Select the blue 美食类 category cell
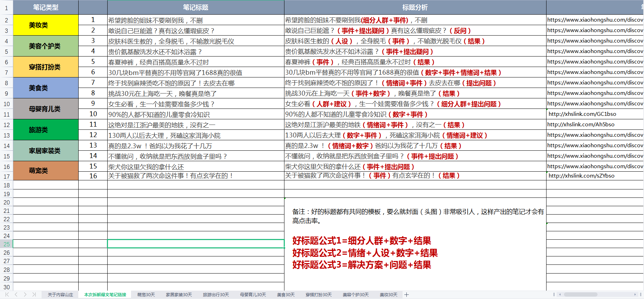Viewport: 644px width, 299px height. pyautogui.click(x=46, y=88)
